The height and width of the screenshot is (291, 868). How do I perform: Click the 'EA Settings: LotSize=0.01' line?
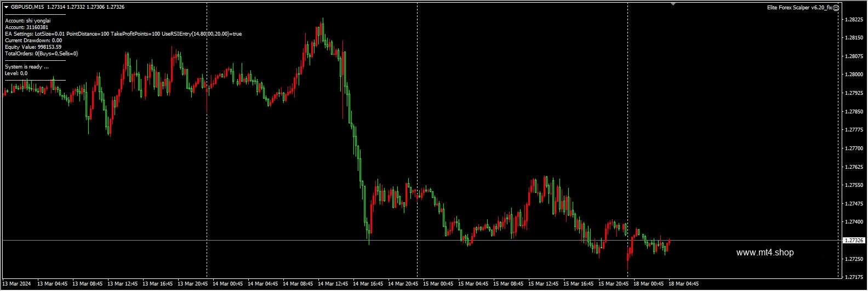tap(123, 34)
